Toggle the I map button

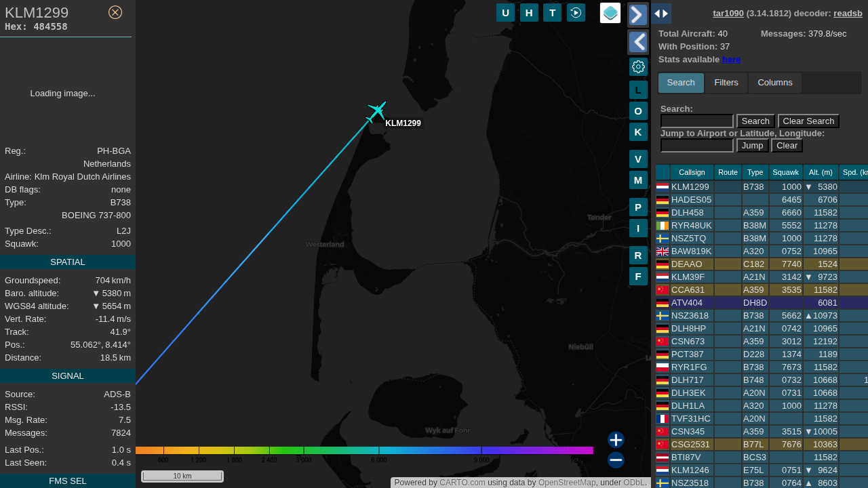tap(638, 228)
